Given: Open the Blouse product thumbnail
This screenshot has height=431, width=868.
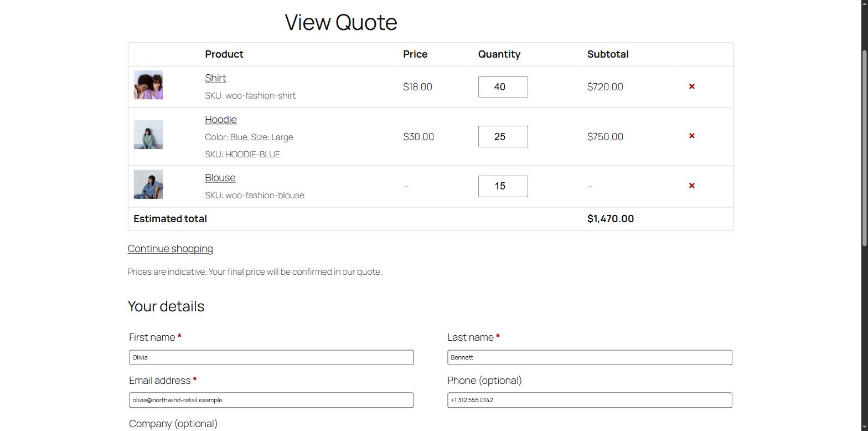Looking at the screenshot, I should point(148,184).
